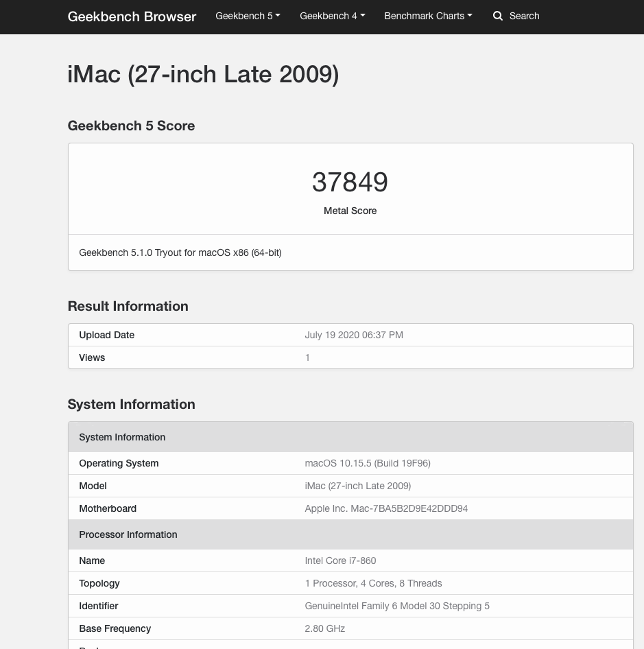The width and height of the screenshot is (644, 649).
Task: Click 1 Processor, 4 Cores, 8 Threads value
Action: [373, 584]
